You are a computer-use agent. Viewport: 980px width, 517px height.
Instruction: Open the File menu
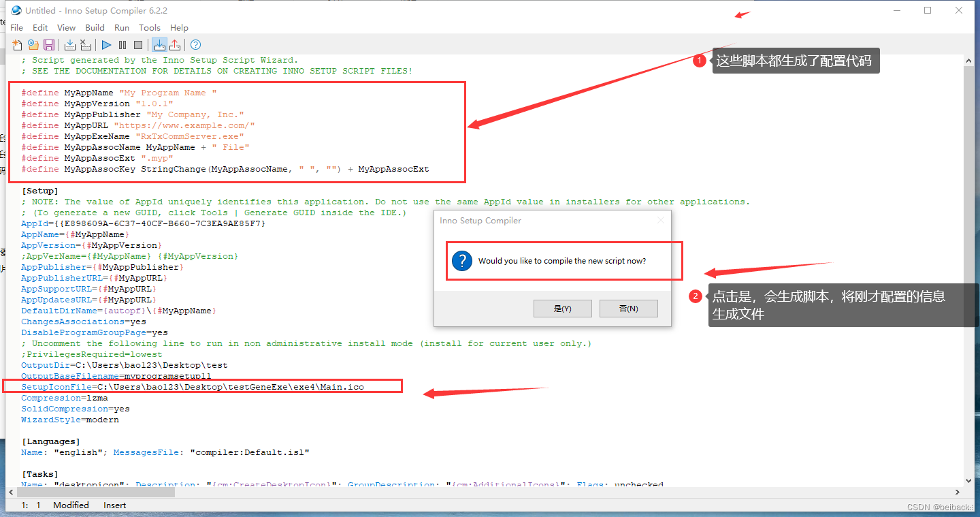(x=17, y=27)
